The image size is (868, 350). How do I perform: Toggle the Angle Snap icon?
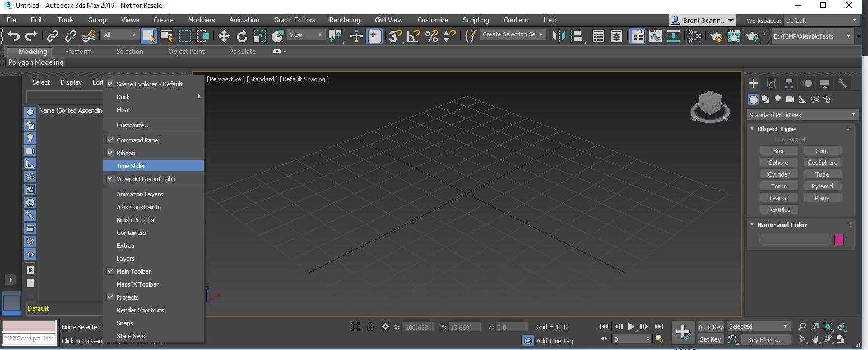click(x=413, y=36)
